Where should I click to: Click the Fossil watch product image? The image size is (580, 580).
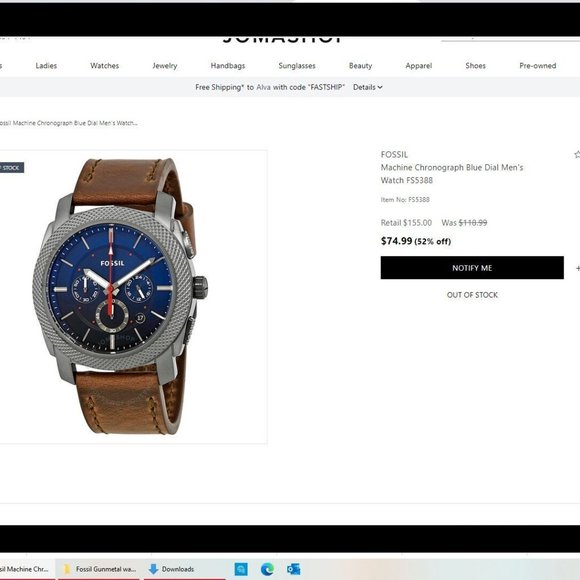120,297
